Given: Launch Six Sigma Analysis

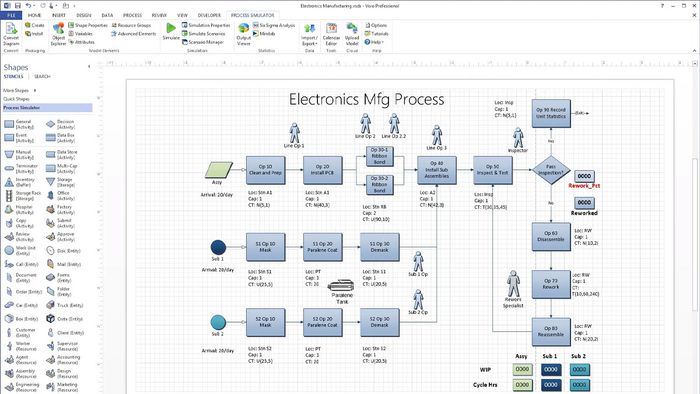Looking at the screenshot, I should 274,25.
